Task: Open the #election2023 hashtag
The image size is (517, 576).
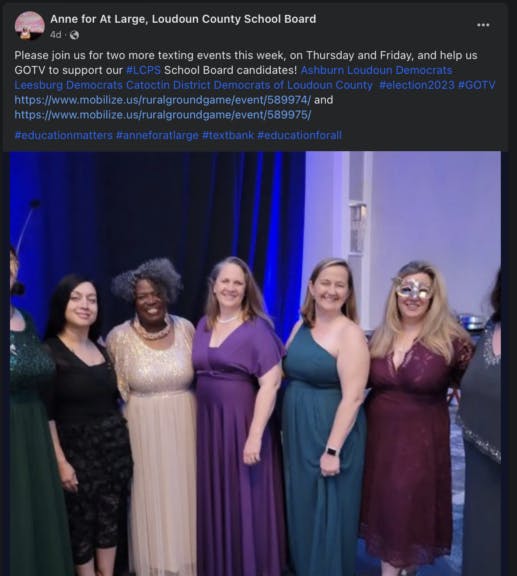Action: (x=417, y=85)
